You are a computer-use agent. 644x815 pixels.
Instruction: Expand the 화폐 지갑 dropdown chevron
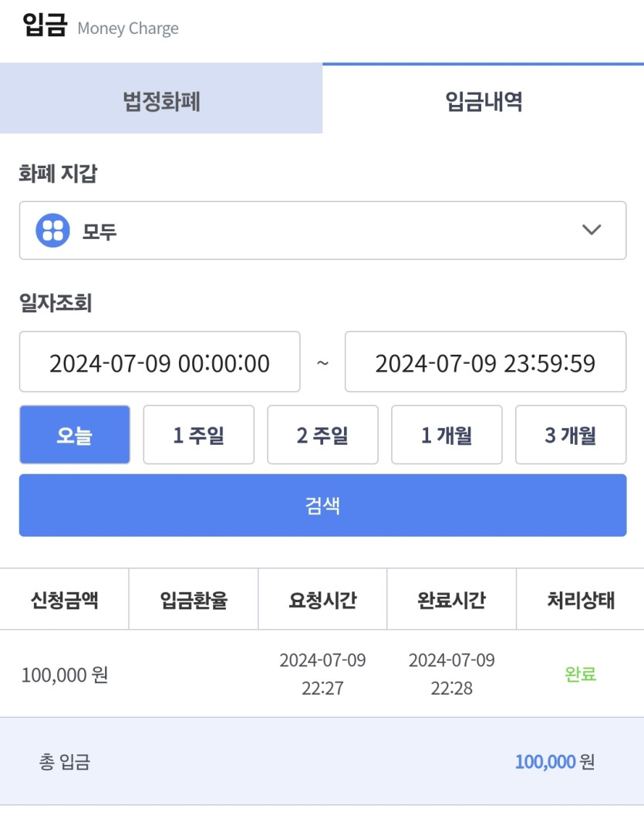592,230
